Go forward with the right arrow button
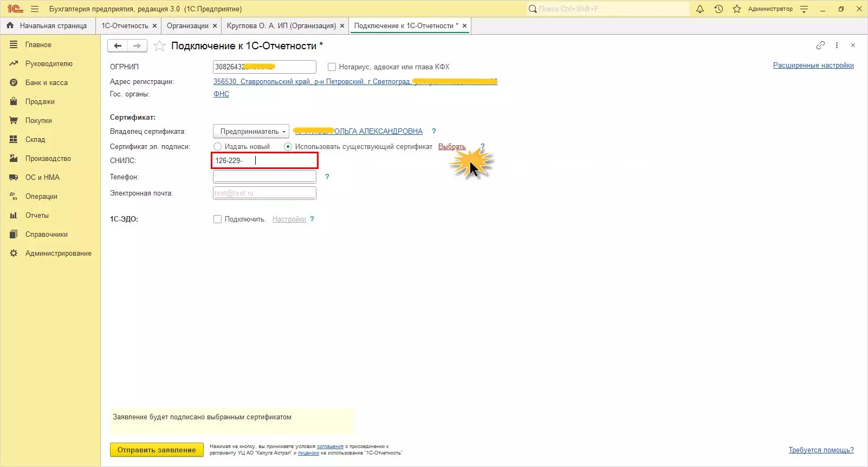The width and height of the screenshot is (868, 467). click(137, 46)
